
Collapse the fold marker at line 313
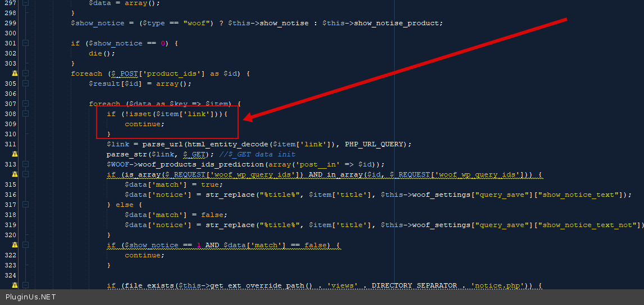tap(25, 164)
